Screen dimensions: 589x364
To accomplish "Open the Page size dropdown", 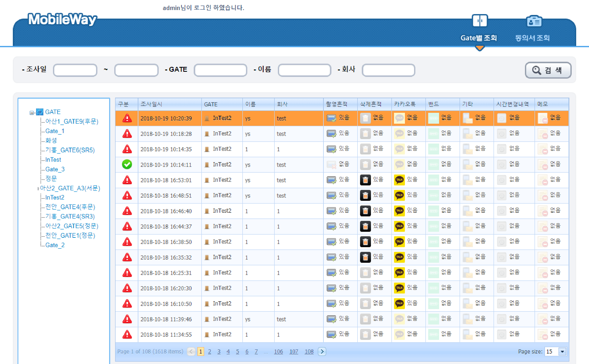I will pos(562,351).
